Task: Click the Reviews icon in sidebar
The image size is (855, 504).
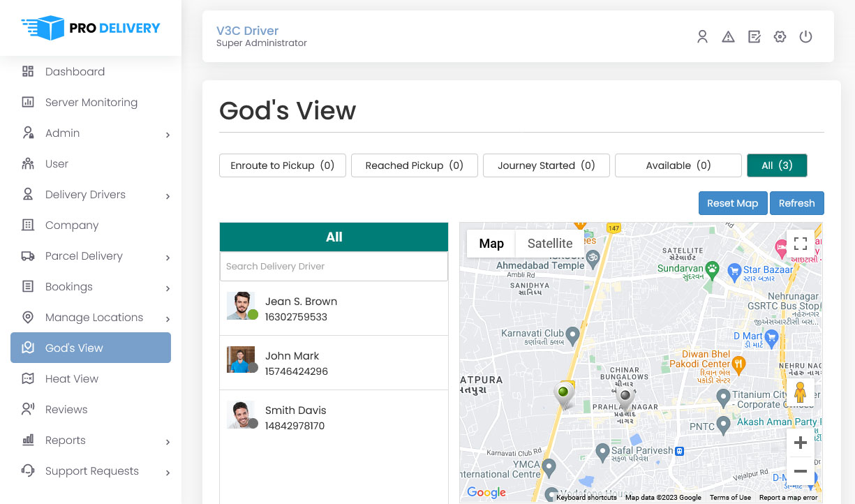Action: pos(28,409)
